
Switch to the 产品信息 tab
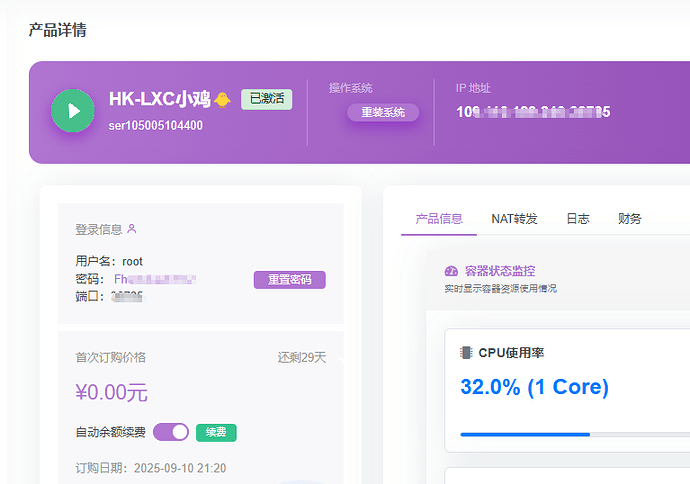438,219
